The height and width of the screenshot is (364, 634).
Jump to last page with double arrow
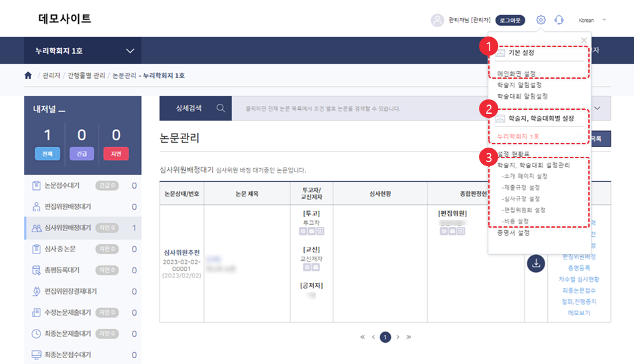tap(409, 337)
